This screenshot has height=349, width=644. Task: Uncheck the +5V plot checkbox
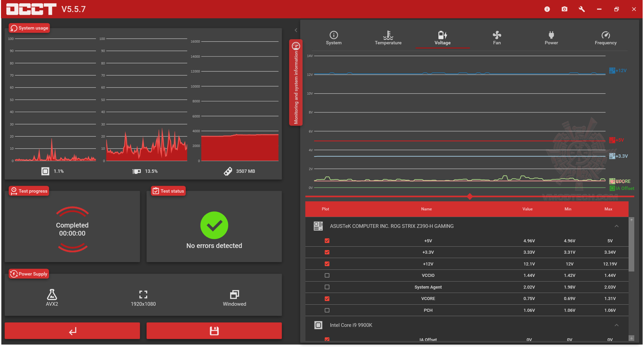click(327, 241)
